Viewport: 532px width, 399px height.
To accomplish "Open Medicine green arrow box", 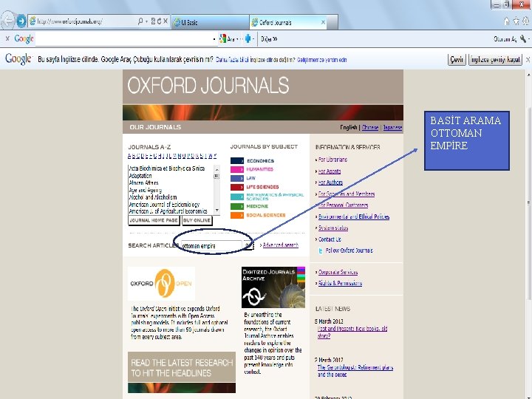I will click(237, 206).
